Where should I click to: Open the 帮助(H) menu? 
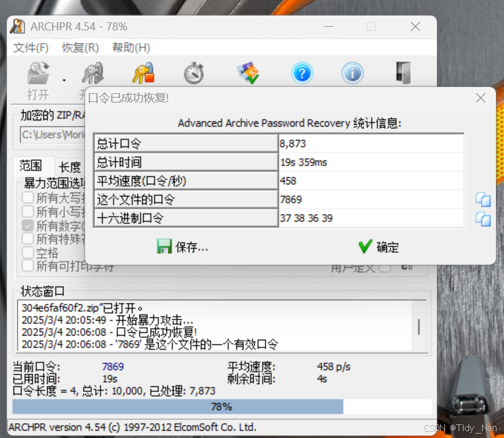(x=131, y=48)
